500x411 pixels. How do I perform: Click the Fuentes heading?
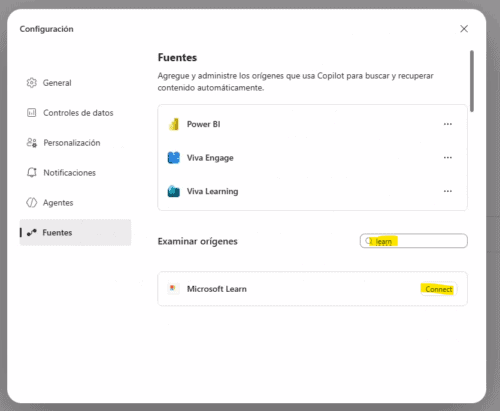[x=177, y=57]
